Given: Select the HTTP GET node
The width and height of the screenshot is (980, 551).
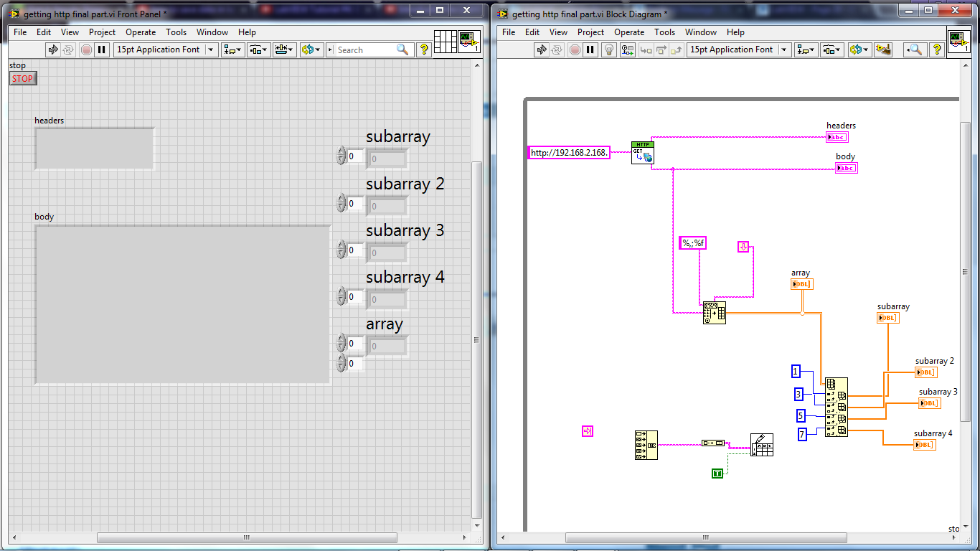Looking at the screenshot, I should [x=643, y=152].
